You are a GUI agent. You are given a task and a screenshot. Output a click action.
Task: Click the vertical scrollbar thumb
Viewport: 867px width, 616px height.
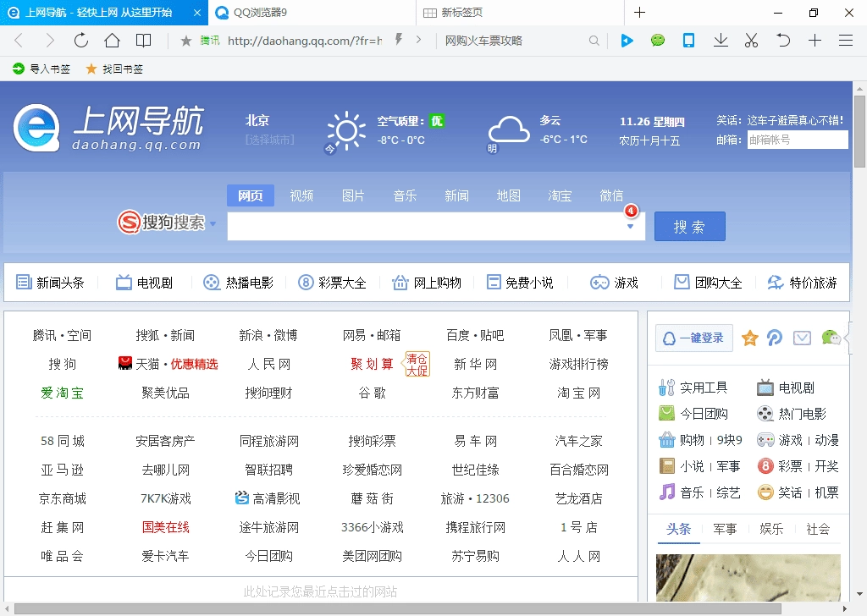pyautogui.click(x=859, y=131)
